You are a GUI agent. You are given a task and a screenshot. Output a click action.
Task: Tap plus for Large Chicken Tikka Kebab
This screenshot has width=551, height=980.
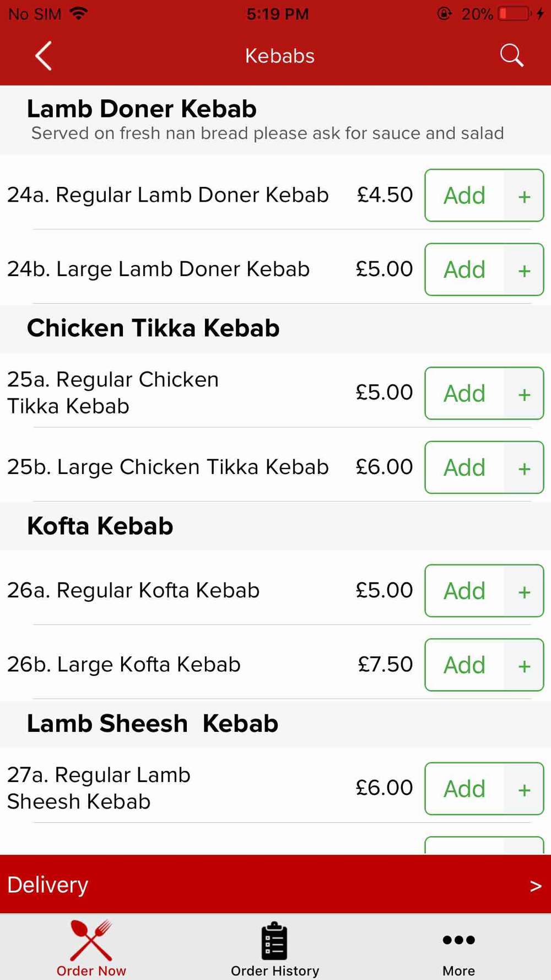tap(524, 468)
